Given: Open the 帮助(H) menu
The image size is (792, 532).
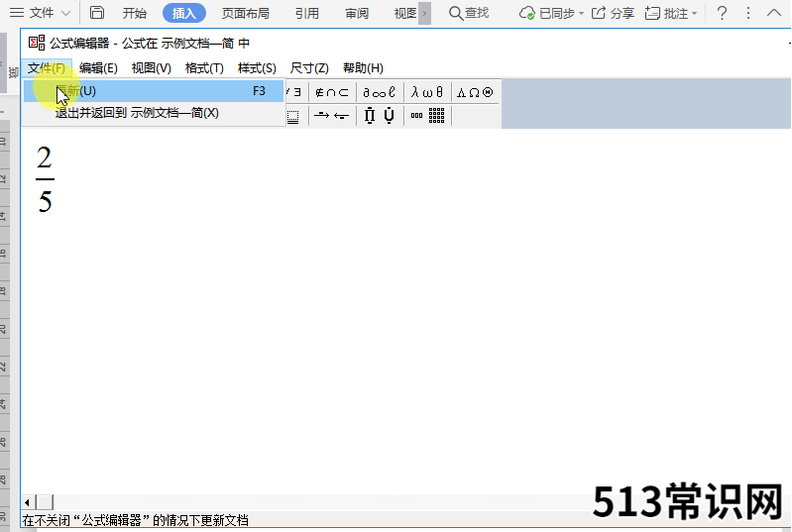Looking at the screenshot, I should pyautogui.click(x=363, y=67).
